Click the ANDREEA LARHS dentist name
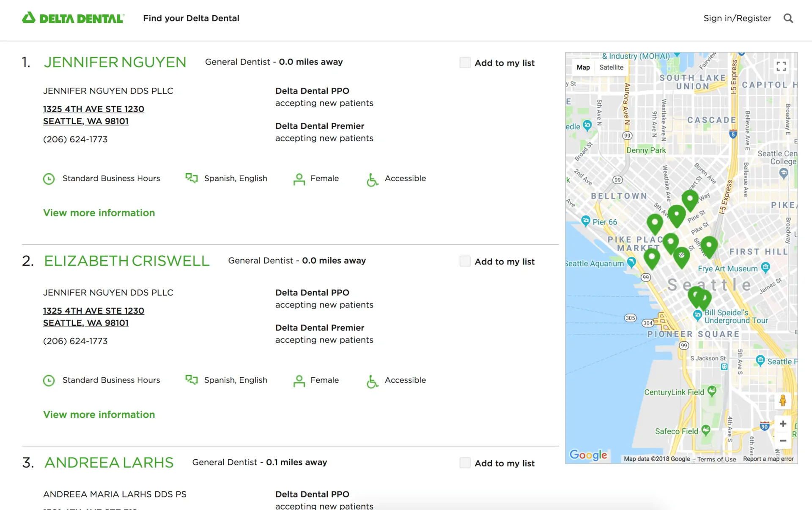Image resolution: width=812 pixels, height=510 pixels. 109,462
